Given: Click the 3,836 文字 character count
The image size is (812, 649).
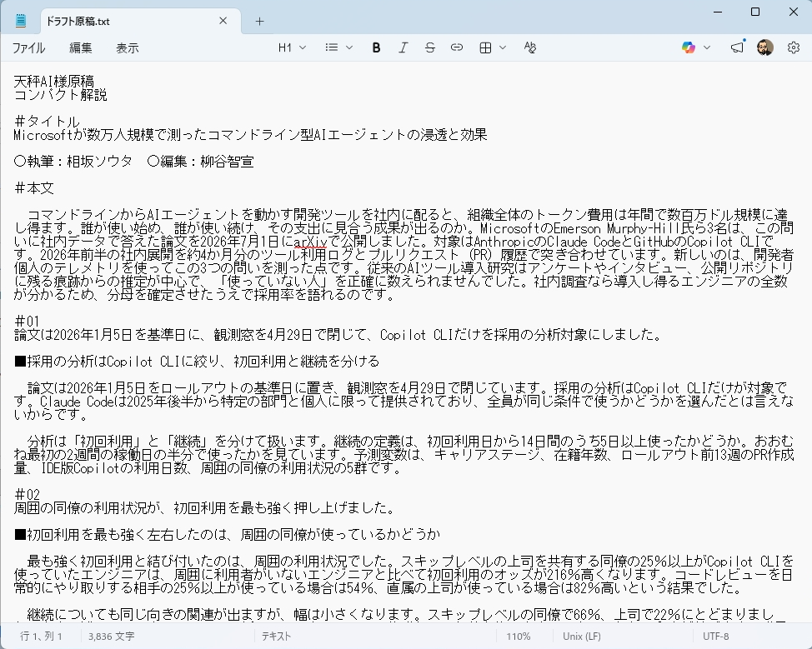Looking at the screenshot, I should pyautogui.click(x=111, y=636).
